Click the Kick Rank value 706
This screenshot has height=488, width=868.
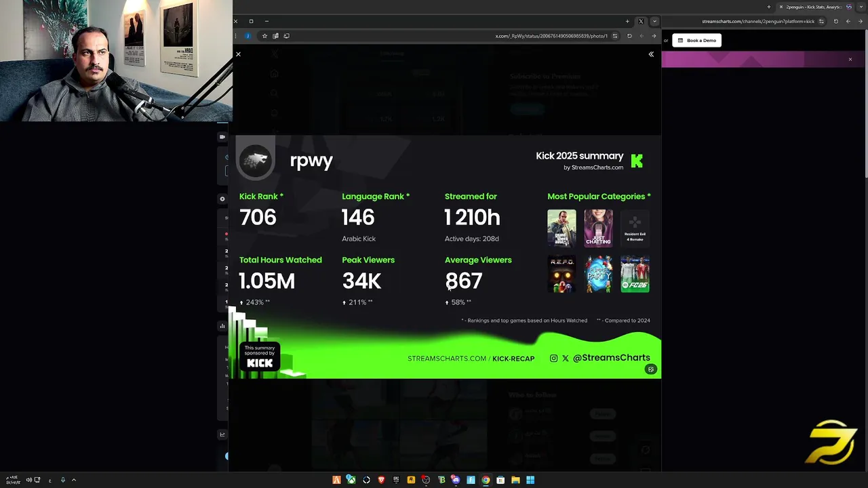[258, 218]
